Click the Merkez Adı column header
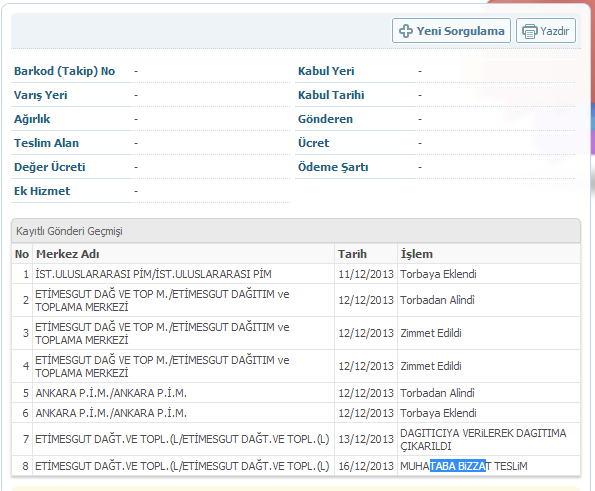This screenshot has height=491, width=595. point(68,254)
